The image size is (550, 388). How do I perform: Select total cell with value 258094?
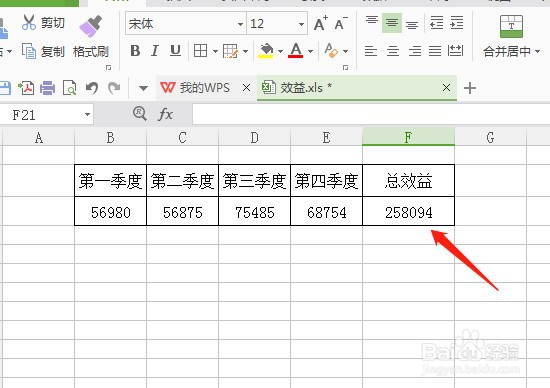point(408,212)
